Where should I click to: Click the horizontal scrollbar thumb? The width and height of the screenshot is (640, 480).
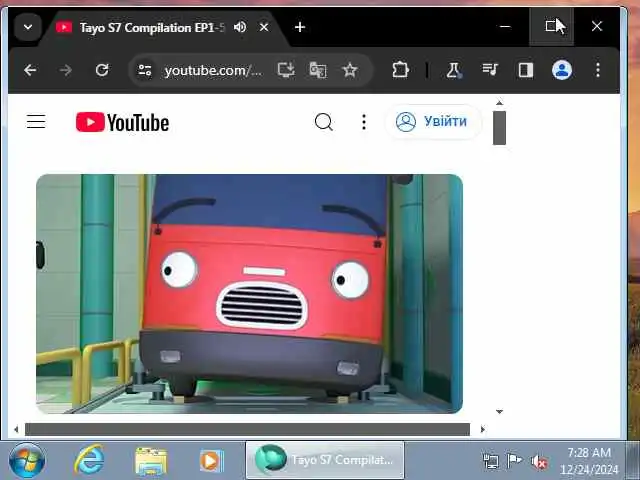(x=247, y=429)
